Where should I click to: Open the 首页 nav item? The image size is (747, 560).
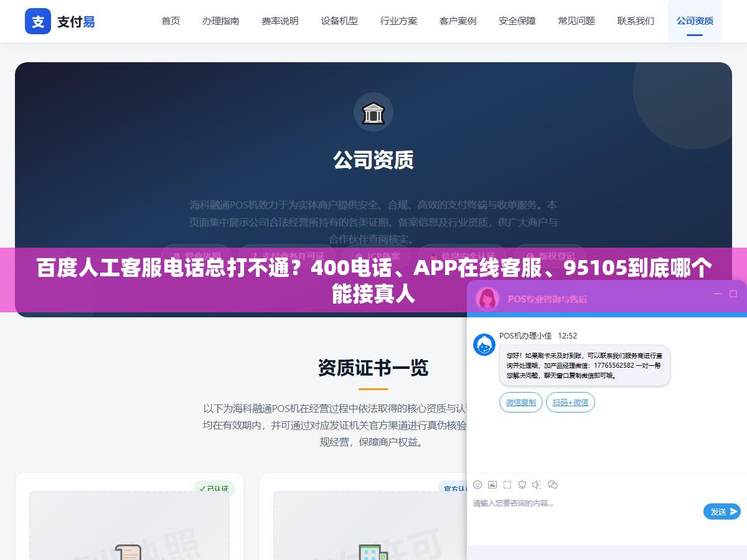(171, 21)
